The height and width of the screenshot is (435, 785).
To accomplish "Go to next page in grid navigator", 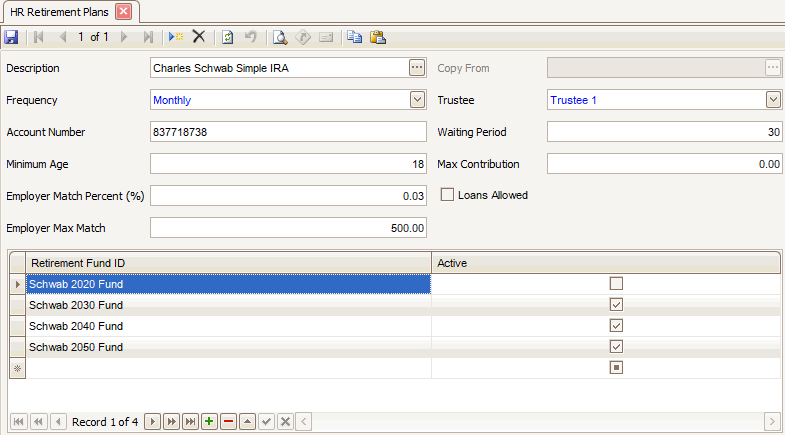I will [171, 421].
